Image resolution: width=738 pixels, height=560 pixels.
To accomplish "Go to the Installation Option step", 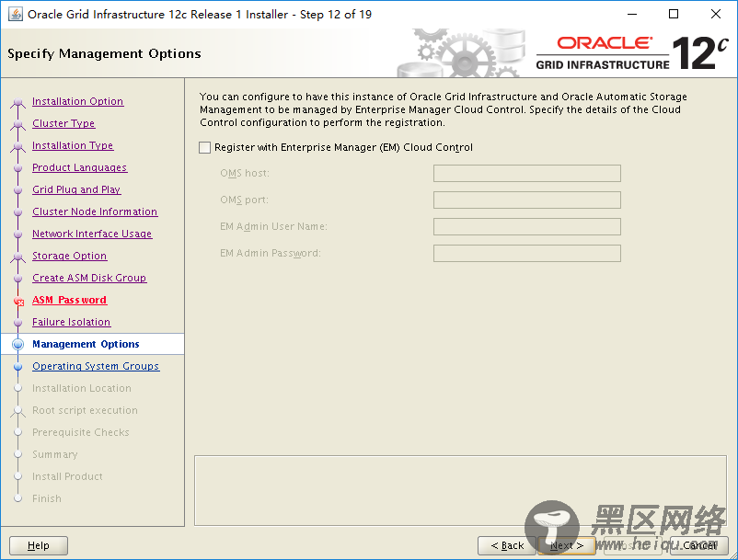I will pos(77,101).
